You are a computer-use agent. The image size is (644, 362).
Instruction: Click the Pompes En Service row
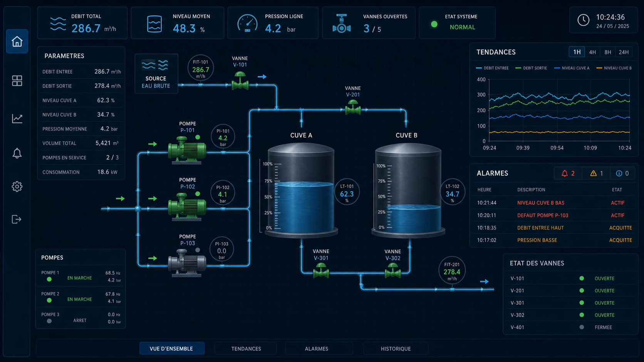click(81, 158)
